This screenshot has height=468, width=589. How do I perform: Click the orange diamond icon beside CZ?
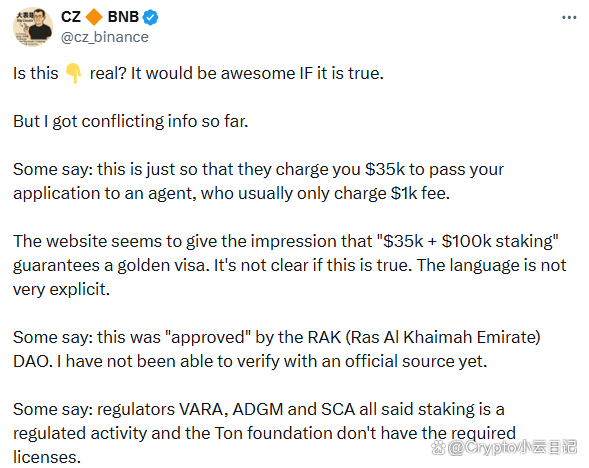pos(94,17)
